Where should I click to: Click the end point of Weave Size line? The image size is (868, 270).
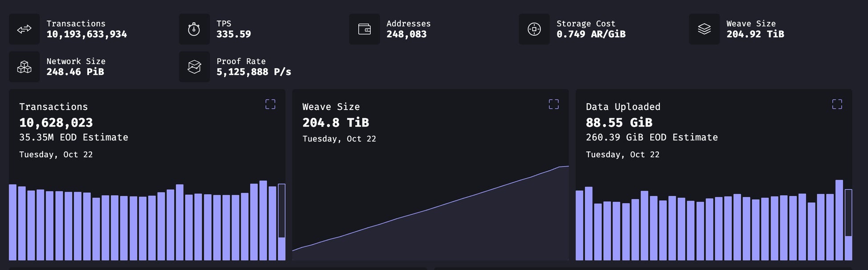[568, 166]
